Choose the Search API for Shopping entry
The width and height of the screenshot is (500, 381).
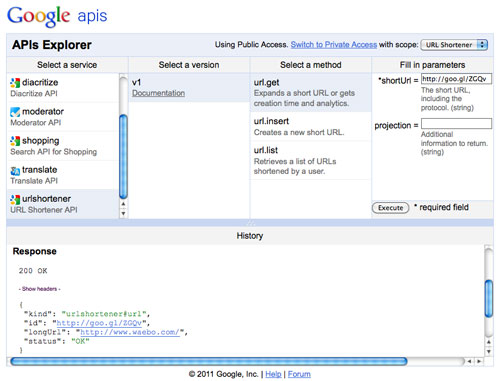click(x=54, y=152)
